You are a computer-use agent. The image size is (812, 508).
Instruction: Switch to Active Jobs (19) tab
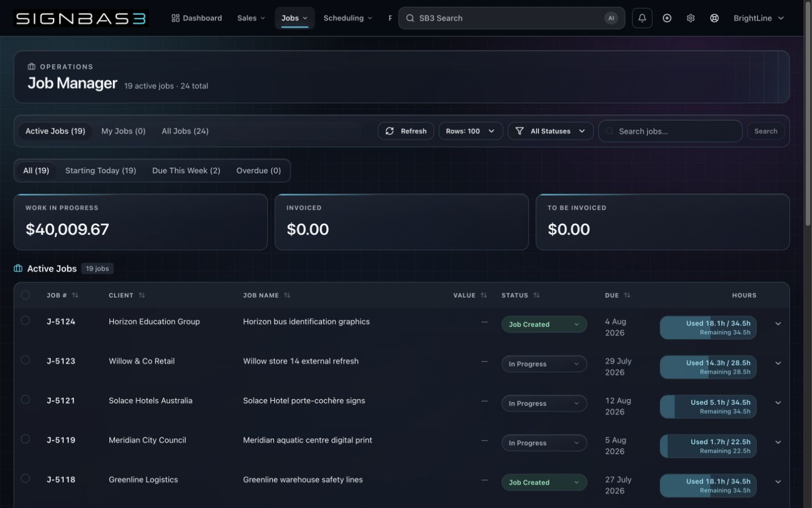click(x=55, y=131)
